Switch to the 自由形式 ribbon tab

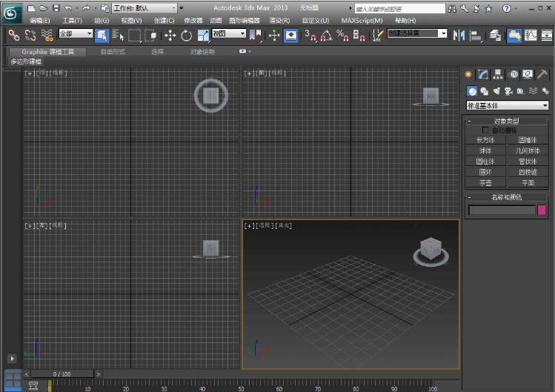(x=113, y=52)
